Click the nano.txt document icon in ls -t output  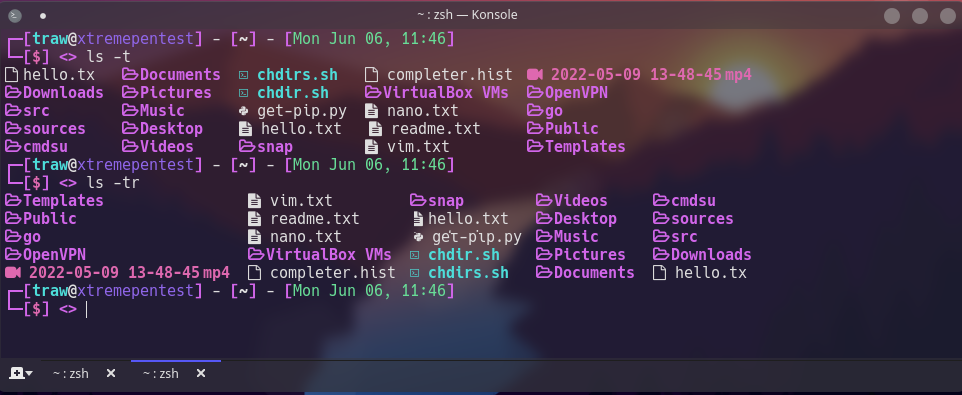(x=371, y=111)
